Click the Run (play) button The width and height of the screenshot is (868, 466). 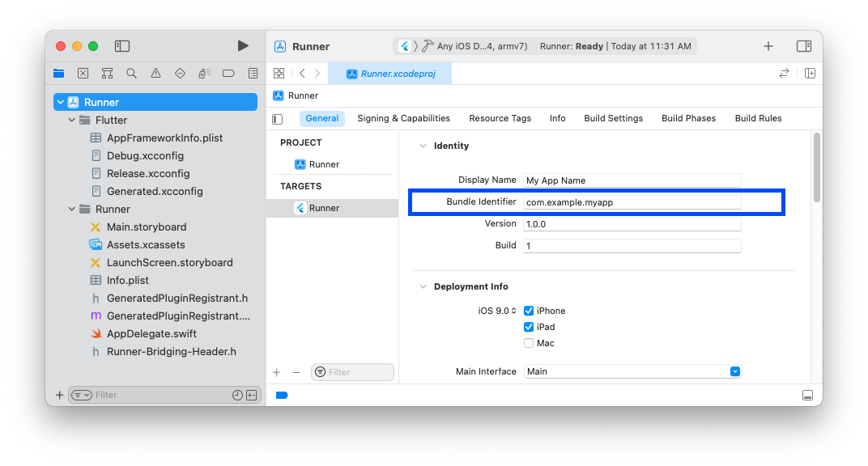(x=243, y=46)
